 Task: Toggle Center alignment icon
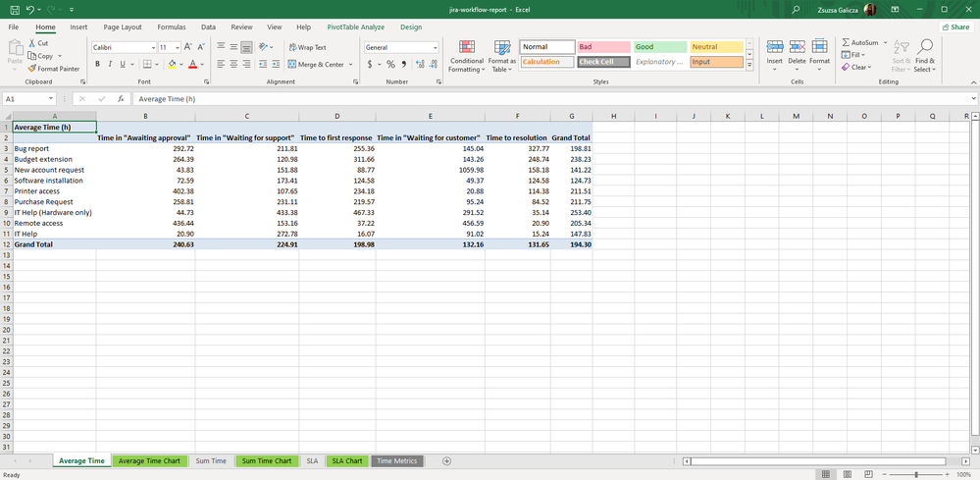233,65
